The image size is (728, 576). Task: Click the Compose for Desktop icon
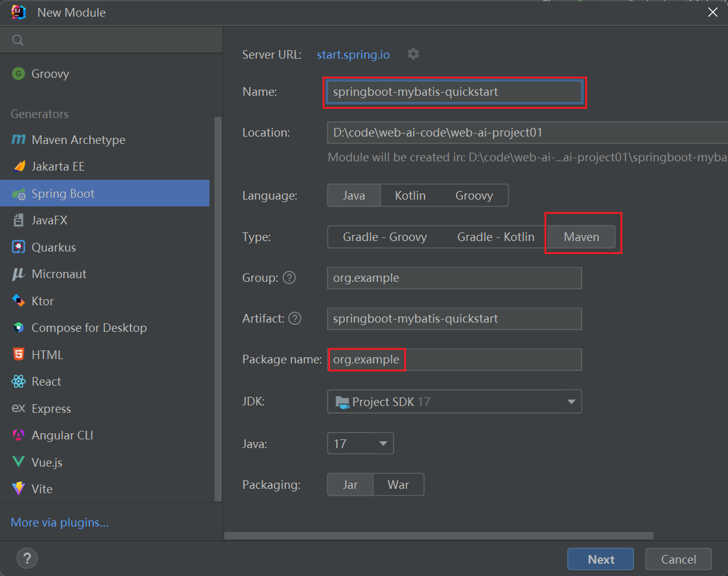[19, 328]
